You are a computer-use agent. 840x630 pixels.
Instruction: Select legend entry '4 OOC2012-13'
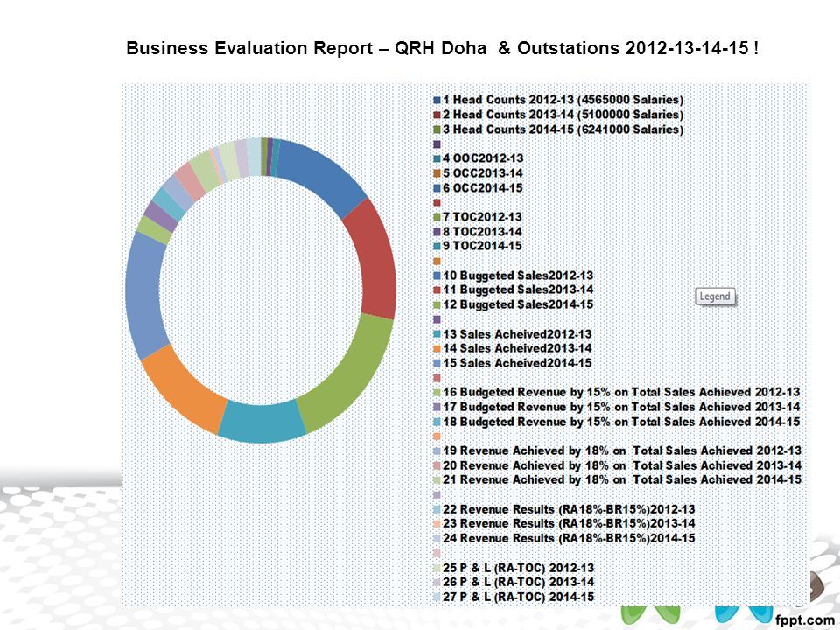pyautogui.click(x=478, y=158)
